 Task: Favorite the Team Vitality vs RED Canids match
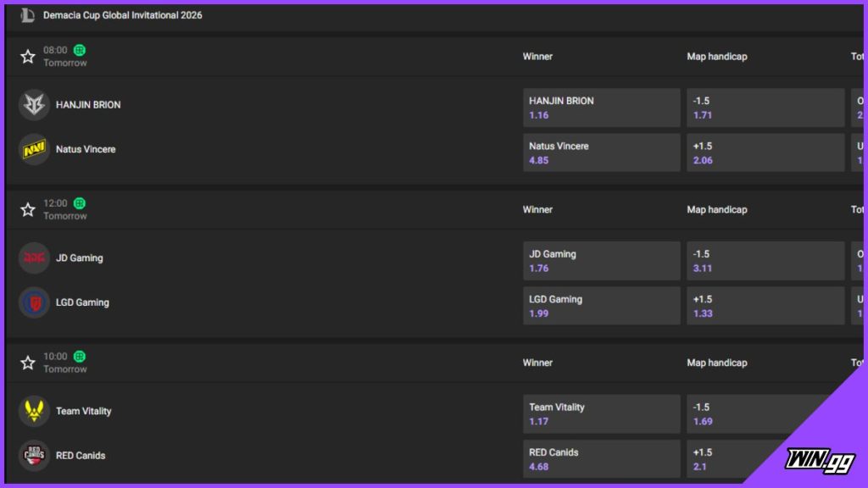[28, 363]
